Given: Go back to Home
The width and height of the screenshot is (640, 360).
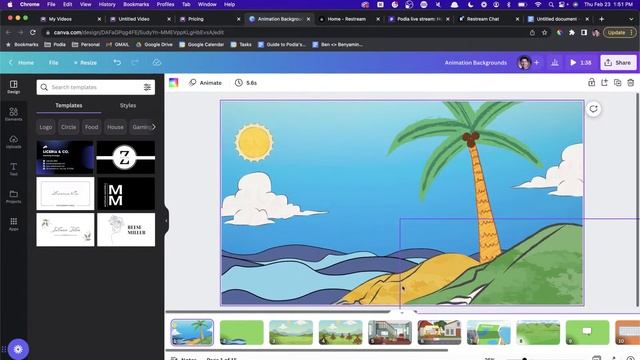Looking at the screenshot, I should pos(22,62).
